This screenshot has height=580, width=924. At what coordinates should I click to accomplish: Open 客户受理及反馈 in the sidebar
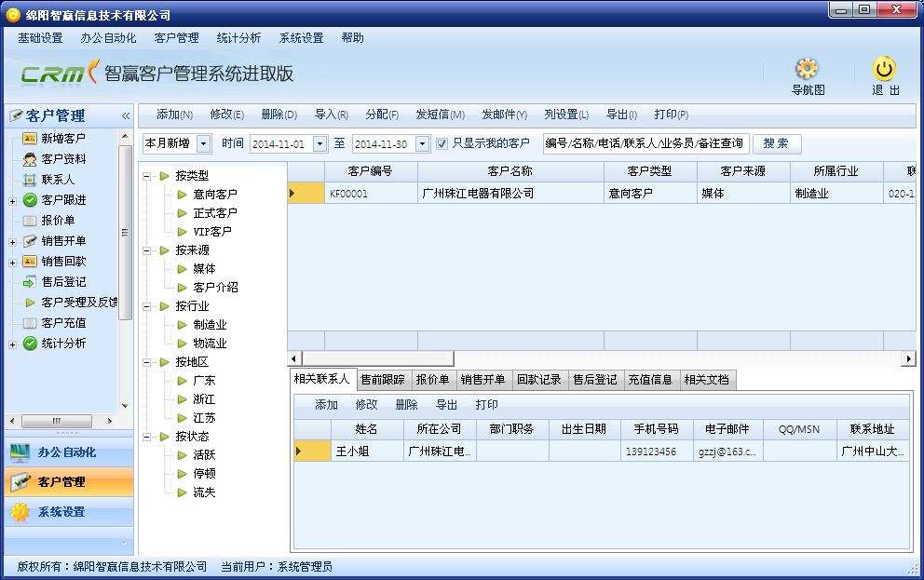[79, 303]
